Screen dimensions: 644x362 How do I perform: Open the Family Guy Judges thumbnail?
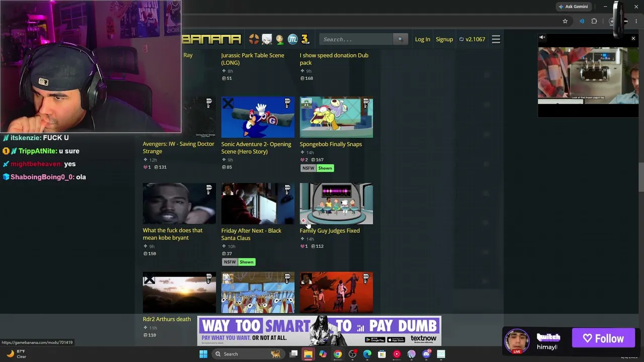point(337,204)
